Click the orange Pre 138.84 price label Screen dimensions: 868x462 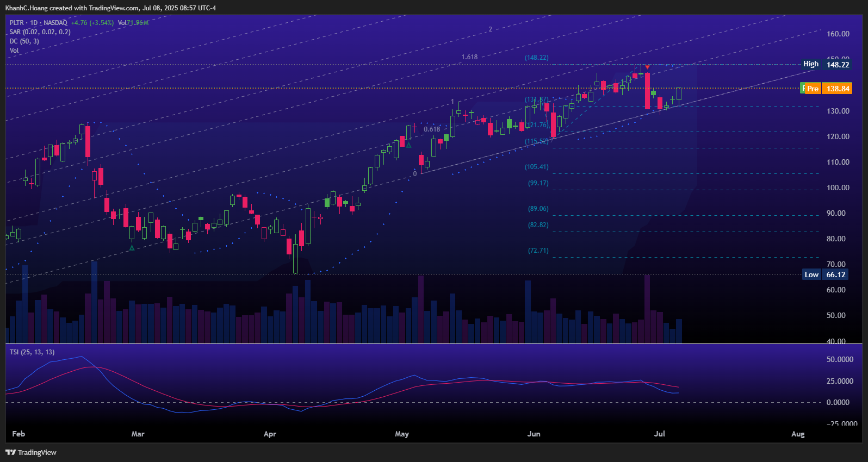829,89
